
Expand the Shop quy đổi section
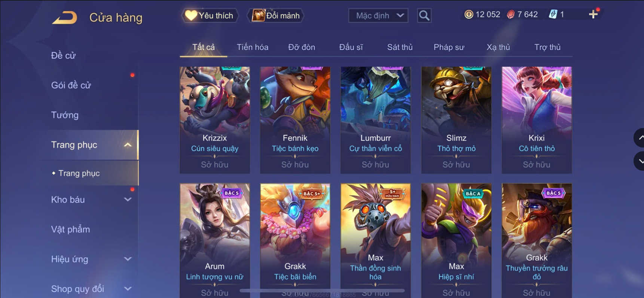(x=128, y=289)
